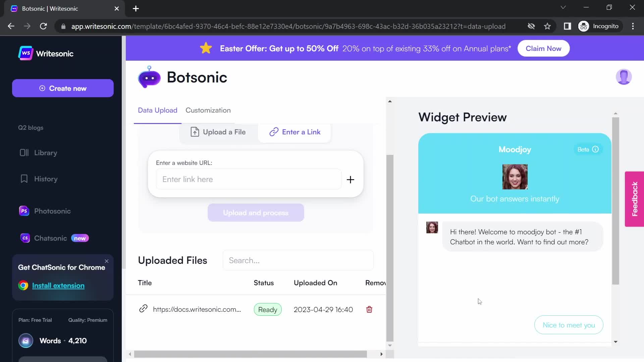Click the Upload a File icon

pyautogui.click(x=194, y=132)
